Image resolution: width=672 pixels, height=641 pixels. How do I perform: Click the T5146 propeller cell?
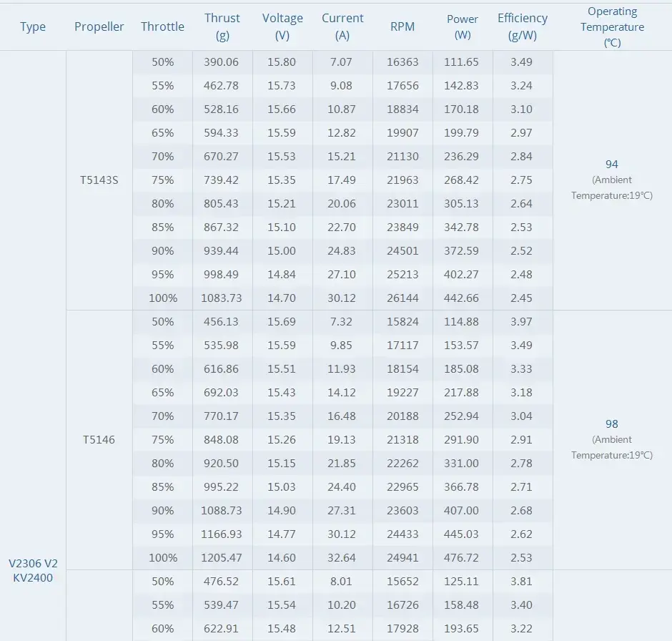pos(99,440)
